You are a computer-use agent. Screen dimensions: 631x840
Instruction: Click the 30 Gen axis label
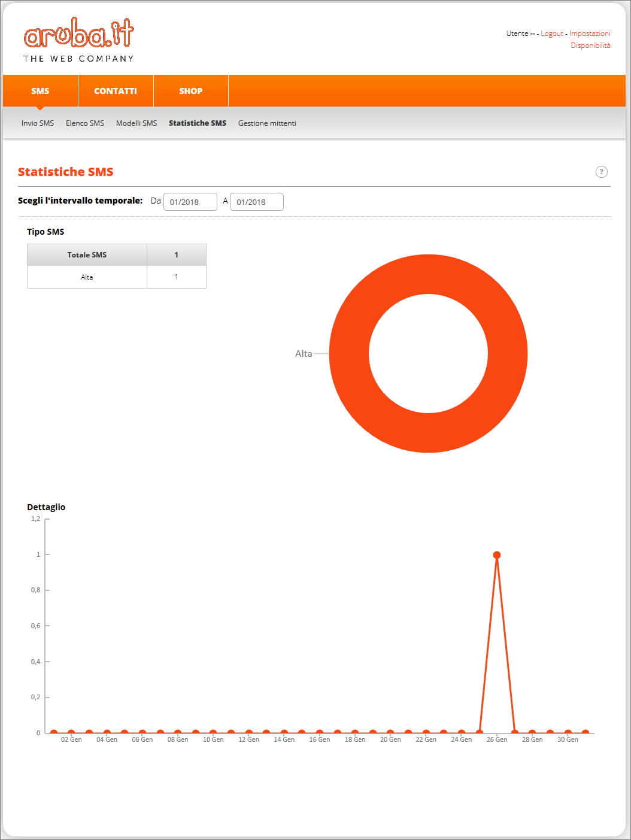point(568,739)
